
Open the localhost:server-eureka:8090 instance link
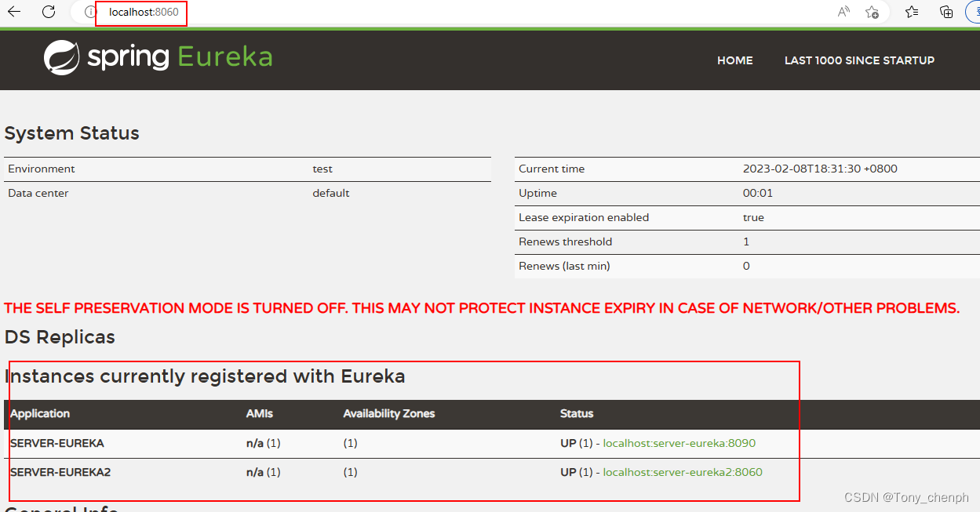point(679,443)
